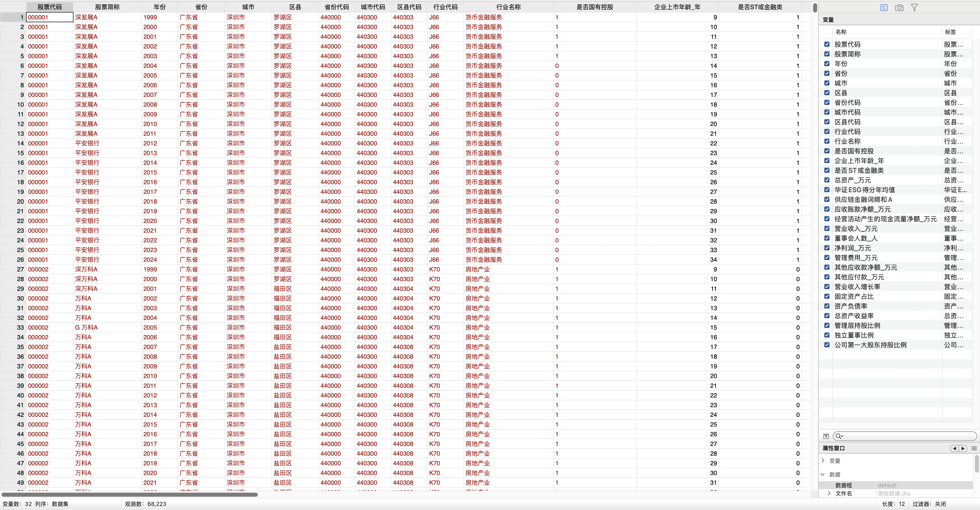The height and width of the screenshot is (510, 980).
Task: Click the 年份 column header
Action: click(x=160, y=7)
